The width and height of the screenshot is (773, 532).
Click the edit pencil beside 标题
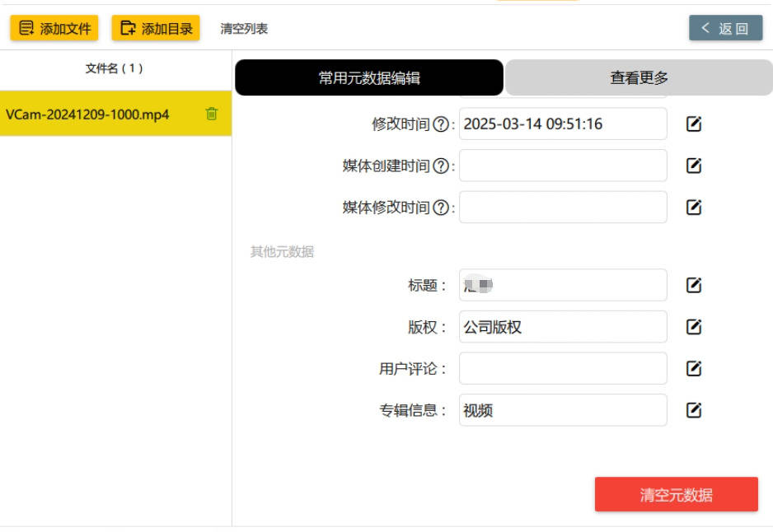point(693,285)
